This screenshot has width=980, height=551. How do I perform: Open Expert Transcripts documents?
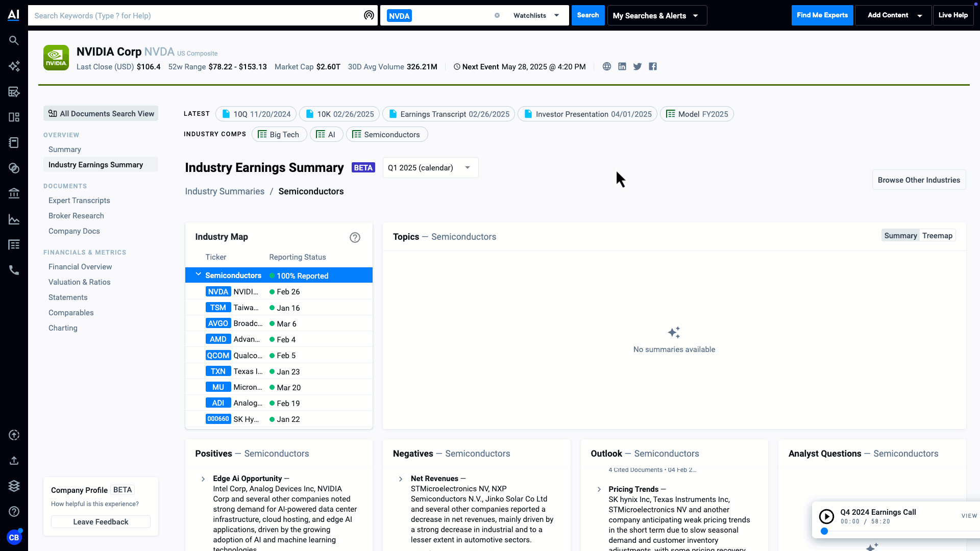(x=79, y=201)
